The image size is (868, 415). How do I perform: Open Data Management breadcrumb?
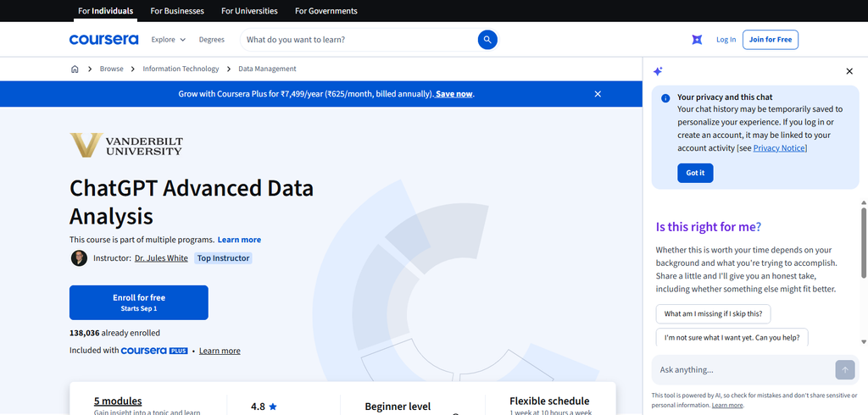[267, 69]
